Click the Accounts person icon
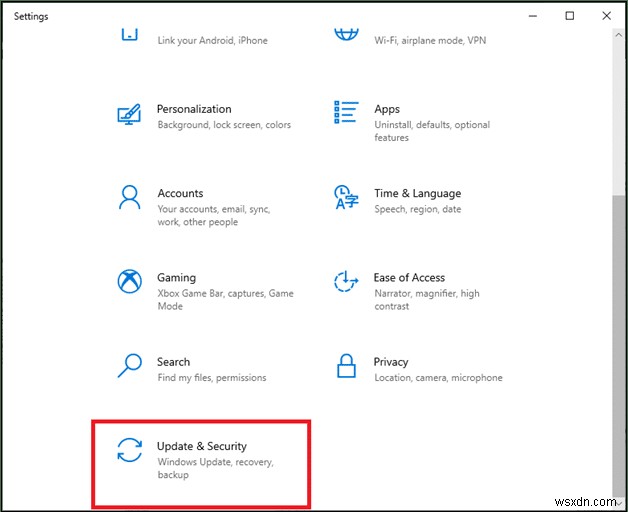Image resolution: width=628 pixels, height=512 pixels. [x=129, y=197]
